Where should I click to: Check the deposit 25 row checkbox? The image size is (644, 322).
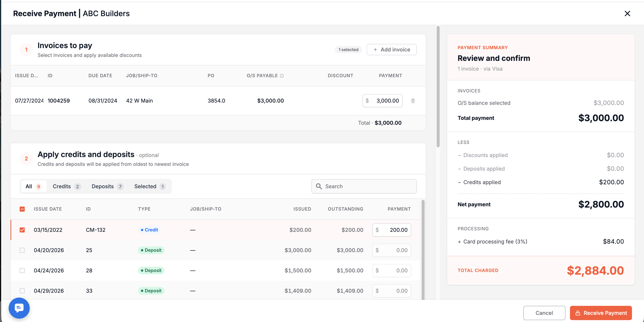(x=22, y=250)
